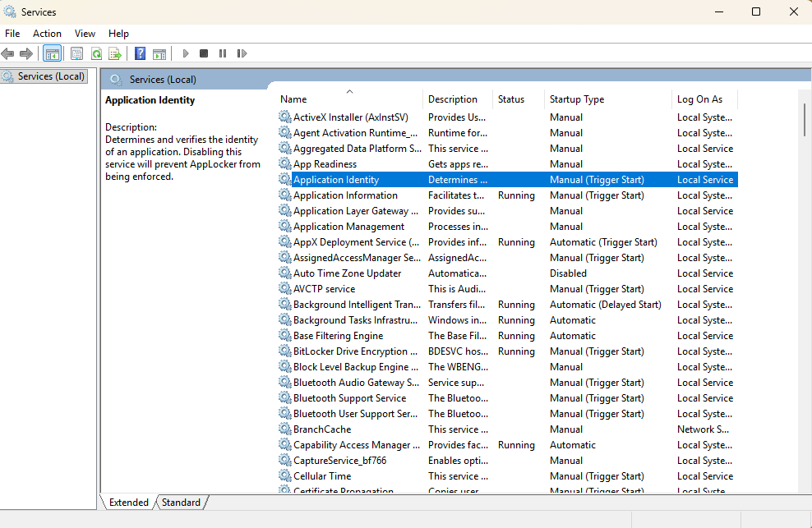Open the Action menu

pyautogui.click(x=47, y=34)
